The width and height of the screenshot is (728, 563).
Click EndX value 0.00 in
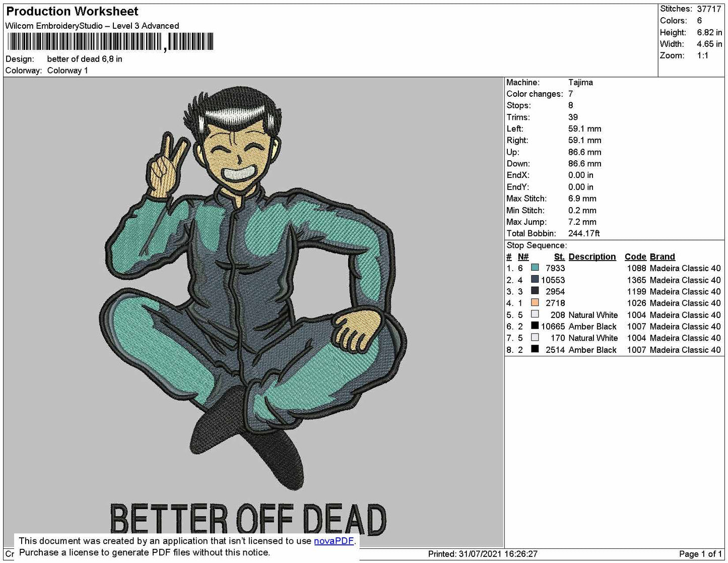(580, 175)
